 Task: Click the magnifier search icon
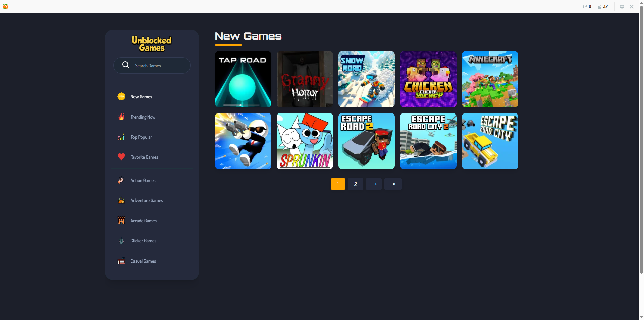pyautogui.click(x=126, y=65)
